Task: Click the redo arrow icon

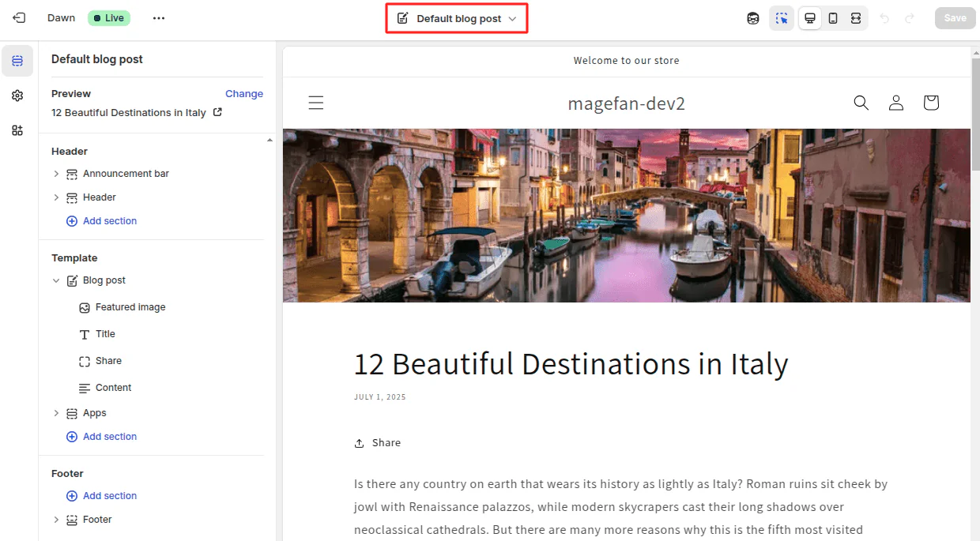Action: click(910, 18)
